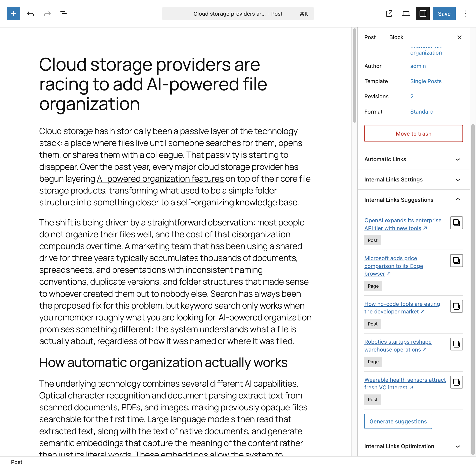476x467 pixels.
Task: Click the AI-powered organization features link in text
Action: (160, 179)
